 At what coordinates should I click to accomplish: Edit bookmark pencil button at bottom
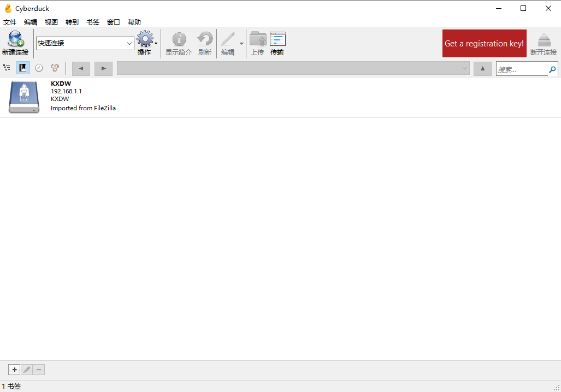point(27,370)
